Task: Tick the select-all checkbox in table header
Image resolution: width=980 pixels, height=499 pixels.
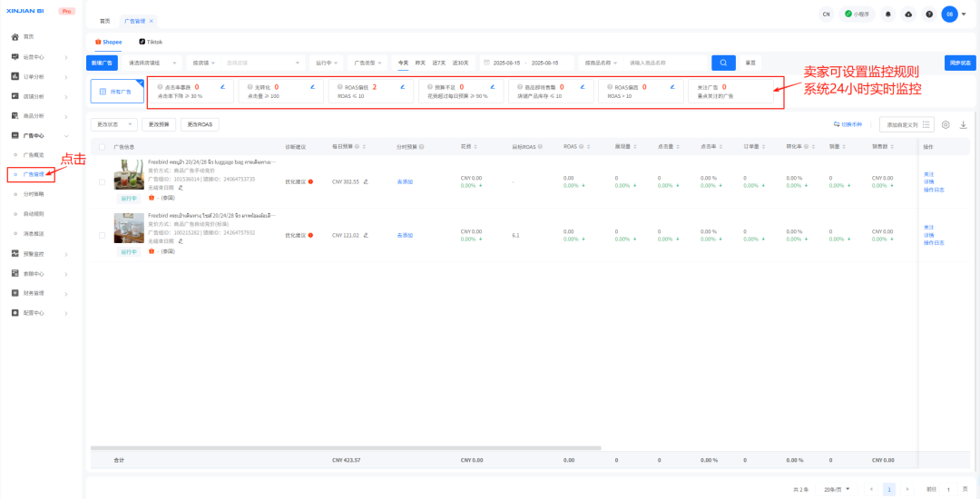Action: [102, 147]
